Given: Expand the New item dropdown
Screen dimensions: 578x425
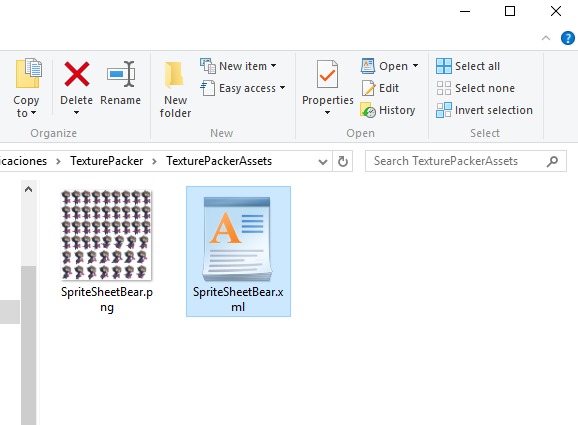Looking at the screenshot, I should click(x=274, y=66).
